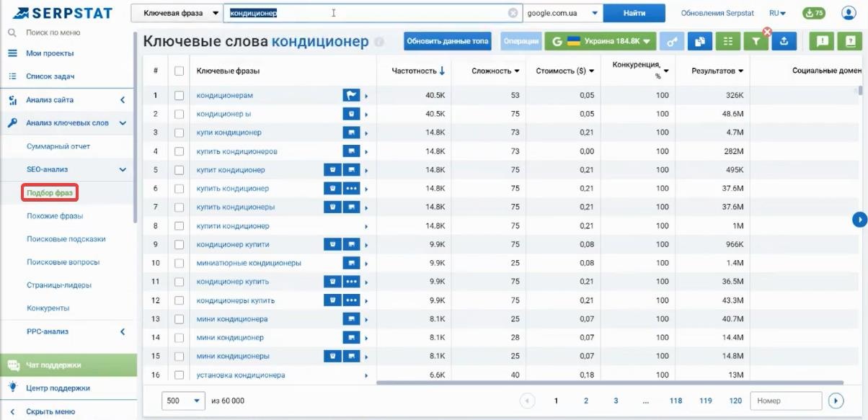The image size is (868, 420).
Task: Click the blue icon in the миниатюрные кондиционеры row
Action: pyautogui.click(x=351, y=263)
